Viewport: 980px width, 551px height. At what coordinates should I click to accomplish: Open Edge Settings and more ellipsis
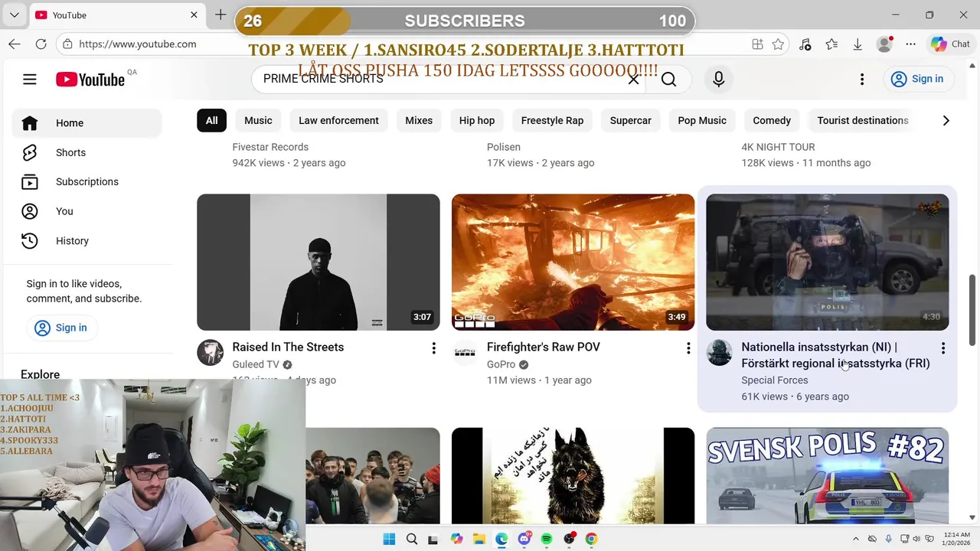coord(910,44)
